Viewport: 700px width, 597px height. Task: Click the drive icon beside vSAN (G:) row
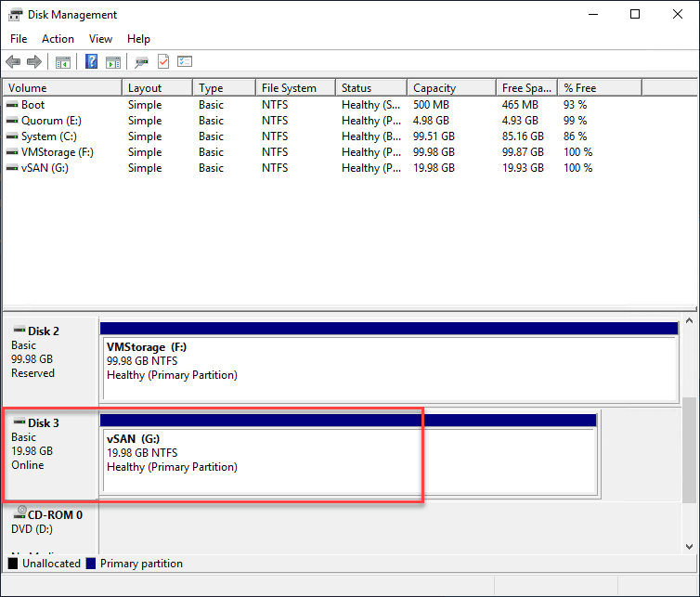(12, 168)
